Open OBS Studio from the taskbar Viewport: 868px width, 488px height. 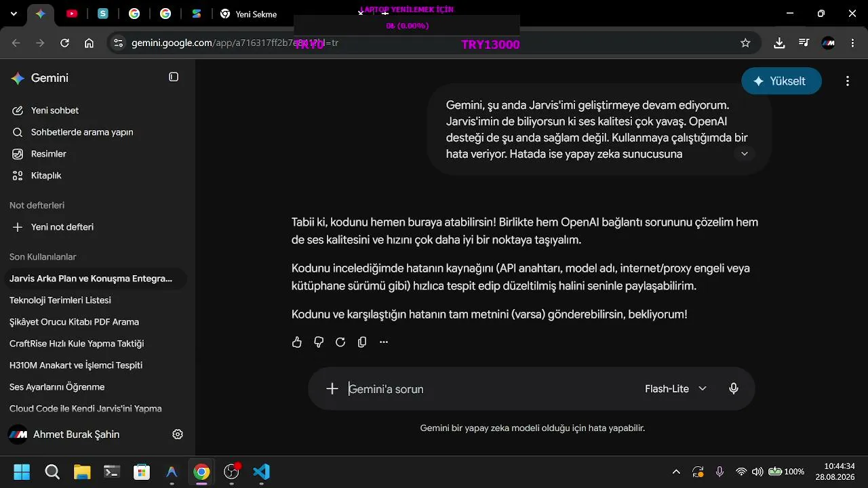(x=231, y=472)
